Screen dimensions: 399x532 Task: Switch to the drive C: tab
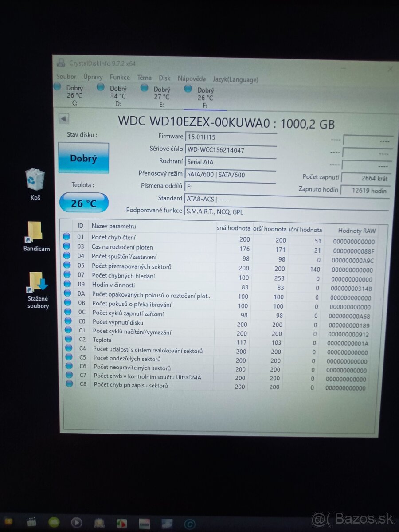(x=74, y=94)
